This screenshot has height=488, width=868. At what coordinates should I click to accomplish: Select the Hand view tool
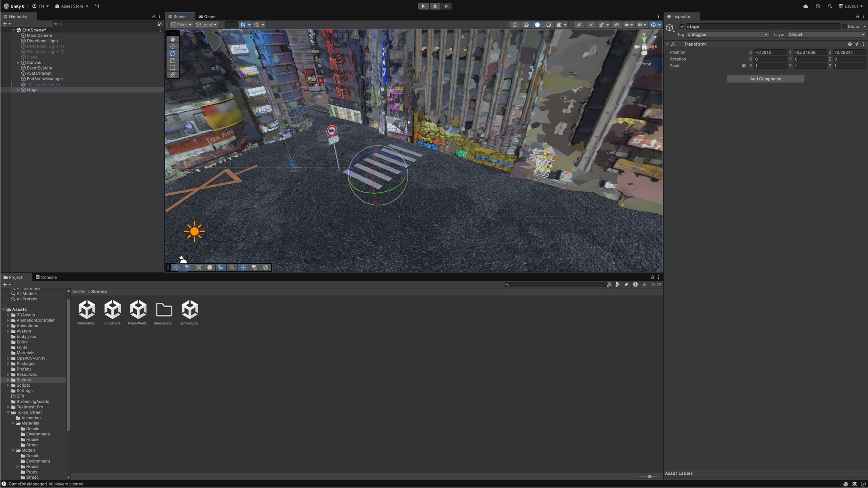(x=173, y=39)
